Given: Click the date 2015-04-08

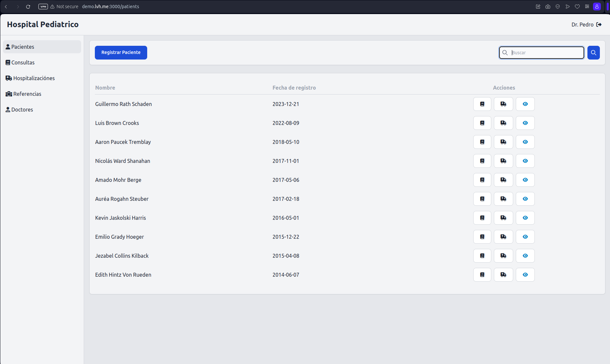Looking at the screenshot, I should [286, 256].
